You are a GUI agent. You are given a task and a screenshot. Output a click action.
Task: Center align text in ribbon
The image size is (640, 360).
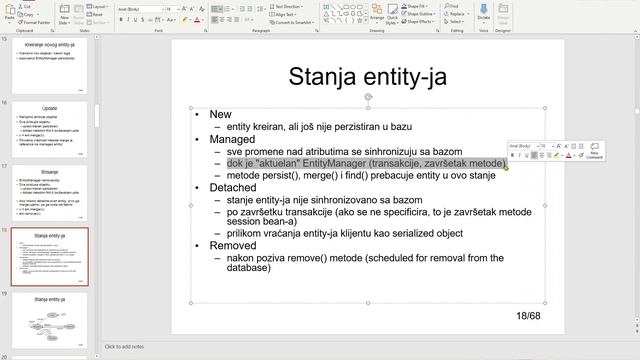point(222,20)
